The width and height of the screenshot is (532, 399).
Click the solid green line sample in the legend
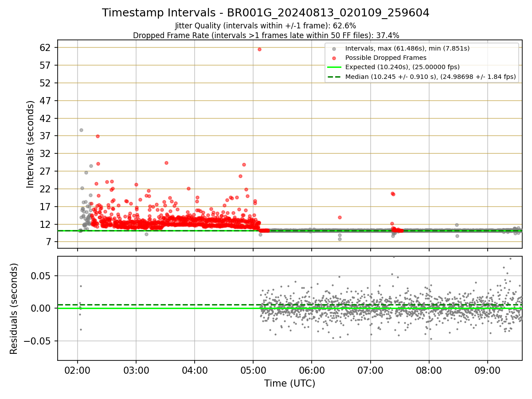334,67
